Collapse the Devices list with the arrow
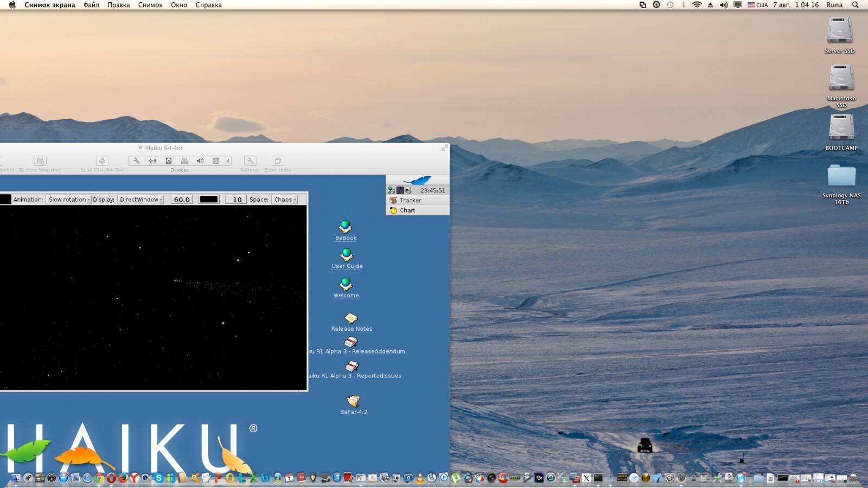 pos(228,161)
